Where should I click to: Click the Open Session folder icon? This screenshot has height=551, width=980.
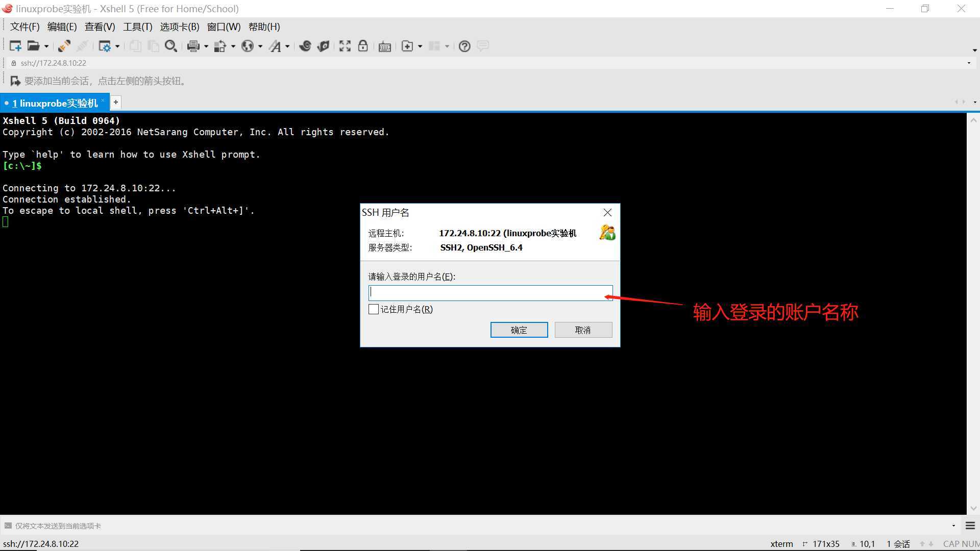pos(33,46)
